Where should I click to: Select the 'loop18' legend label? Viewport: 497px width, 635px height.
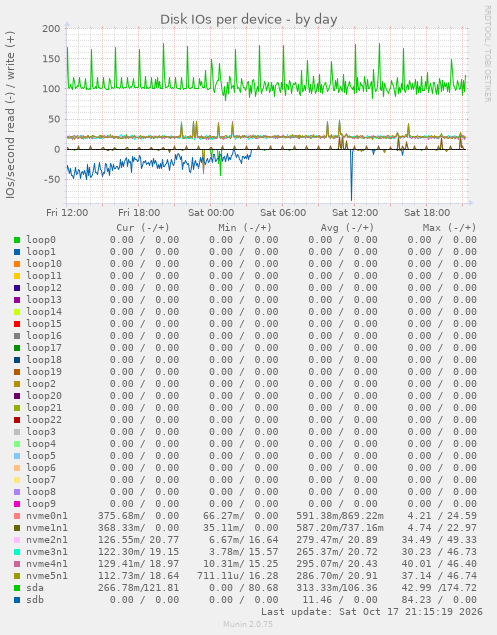(x=44, y=360)
